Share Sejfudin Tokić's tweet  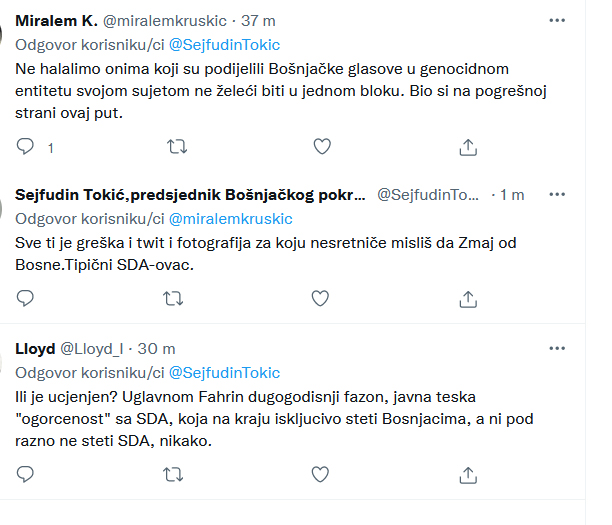(x=467, y=298)
